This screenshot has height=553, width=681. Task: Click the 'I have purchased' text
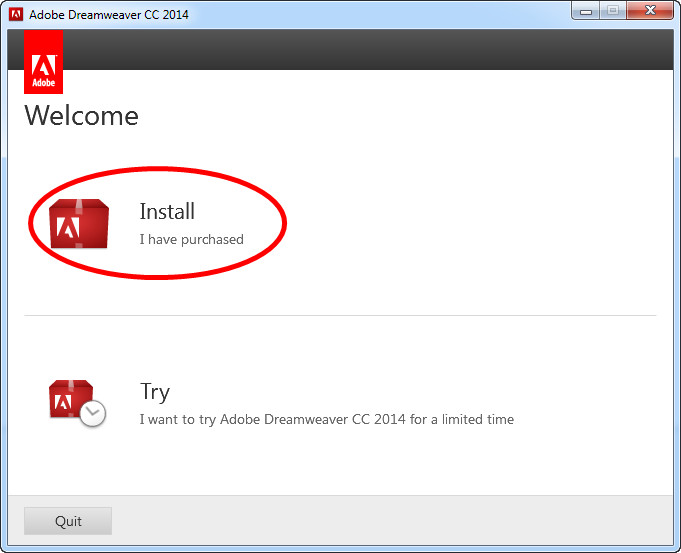click(192, 239)
